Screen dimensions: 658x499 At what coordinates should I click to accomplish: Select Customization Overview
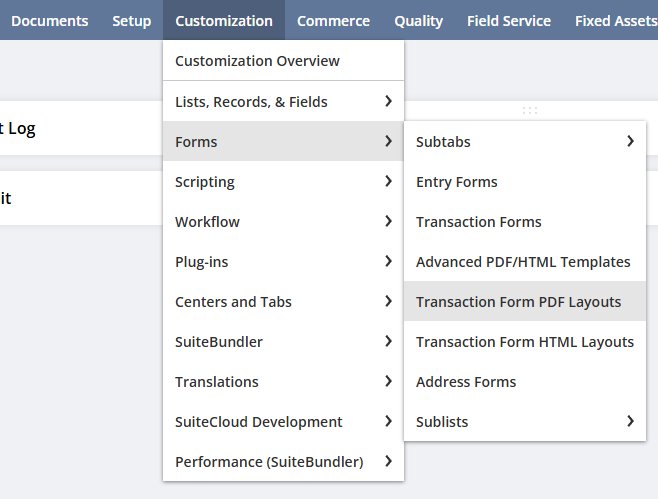coord(283,61)
